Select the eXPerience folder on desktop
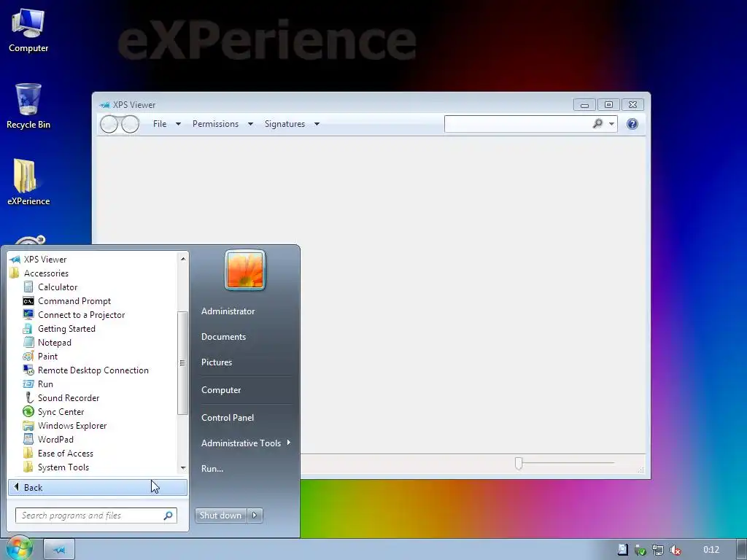The image size is (747, 560). point(28,182)
